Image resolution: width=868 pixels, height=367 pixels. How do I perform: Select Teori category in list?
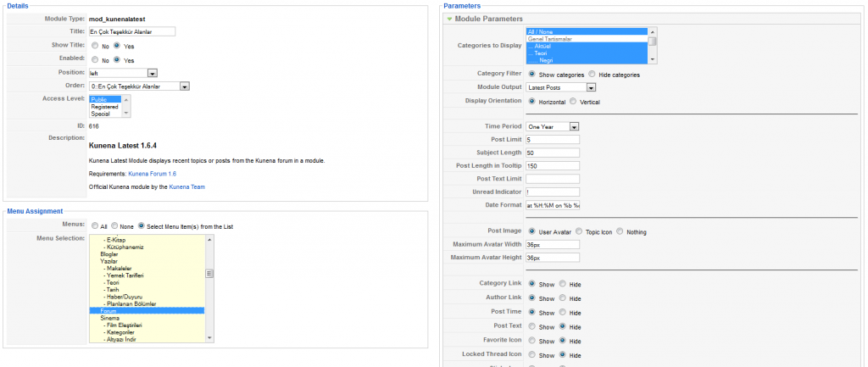(587, 53)
